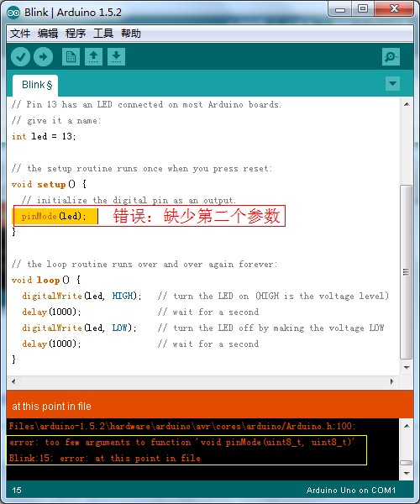Close the Arduino window
This screenshot has height=504, width=420.
(394, 8)
